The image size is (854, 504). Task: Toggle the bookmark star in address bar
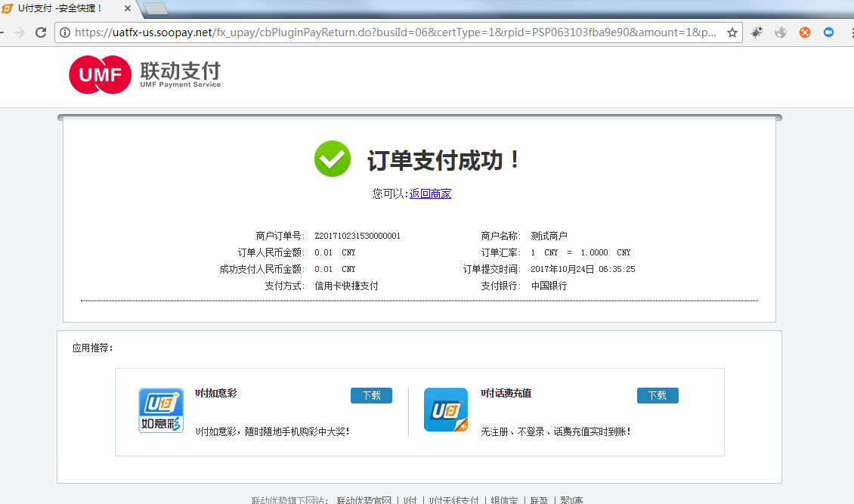pos(734,32)
